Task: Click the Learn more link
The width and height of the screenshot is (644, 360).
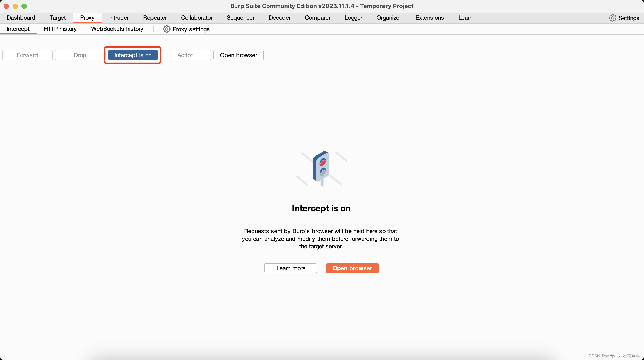Action: coord(291,268)
